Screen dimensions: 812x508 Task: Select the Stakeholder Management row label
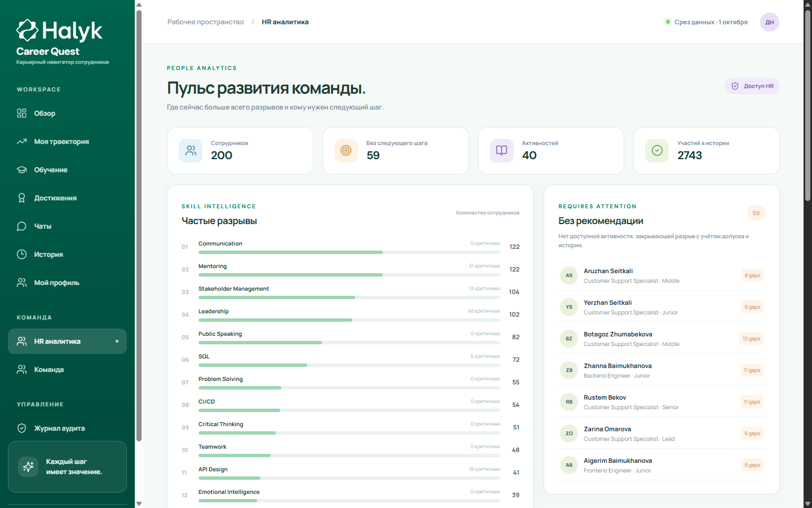233,289
